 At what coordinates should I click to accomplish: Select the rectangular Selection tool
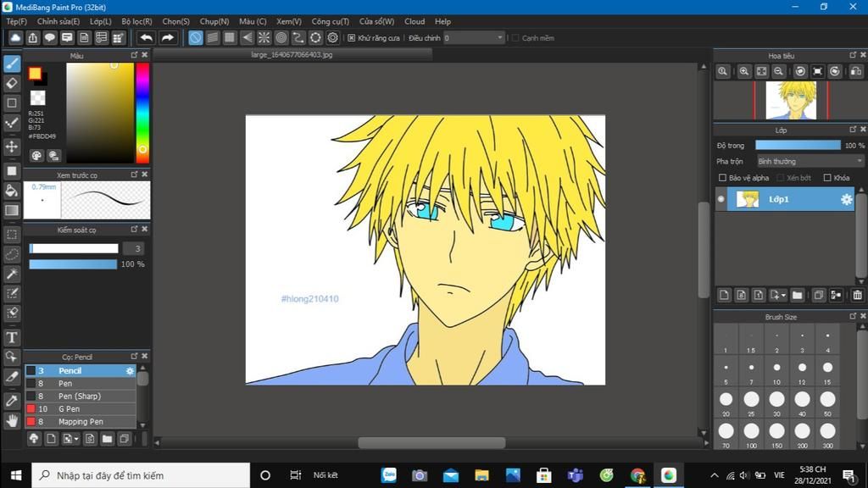point(12,235)
